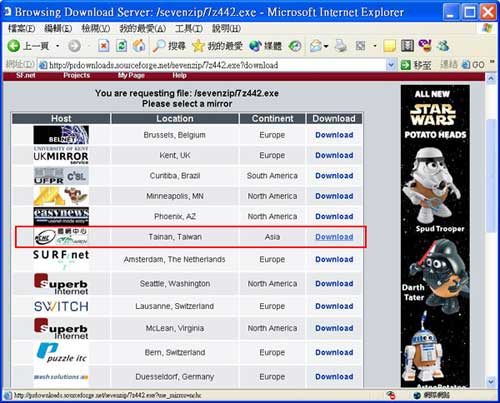
Task: Download from the Tainan, Taiwan mirror
Action: click(334, 237)
